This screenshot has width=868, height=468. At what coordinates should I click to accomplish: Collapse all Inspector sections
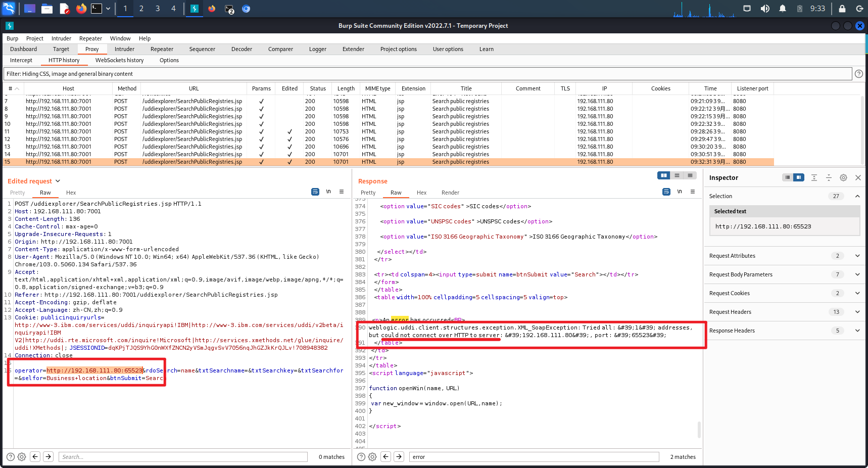829,177
